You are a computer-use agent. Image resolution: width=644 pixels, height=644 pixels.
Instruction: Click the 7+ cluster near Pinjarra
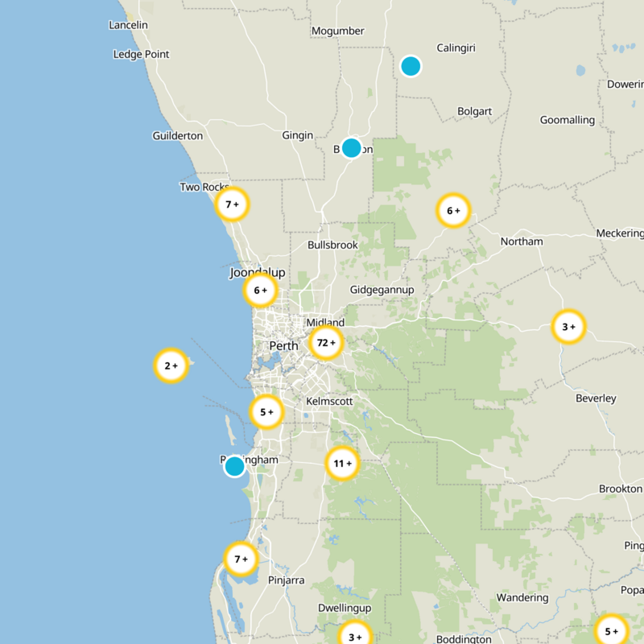point(241,559)
